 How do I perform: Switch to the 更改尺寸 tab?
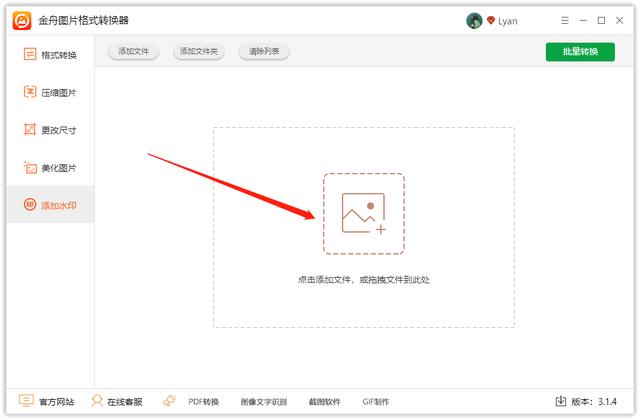click(50, 130)
